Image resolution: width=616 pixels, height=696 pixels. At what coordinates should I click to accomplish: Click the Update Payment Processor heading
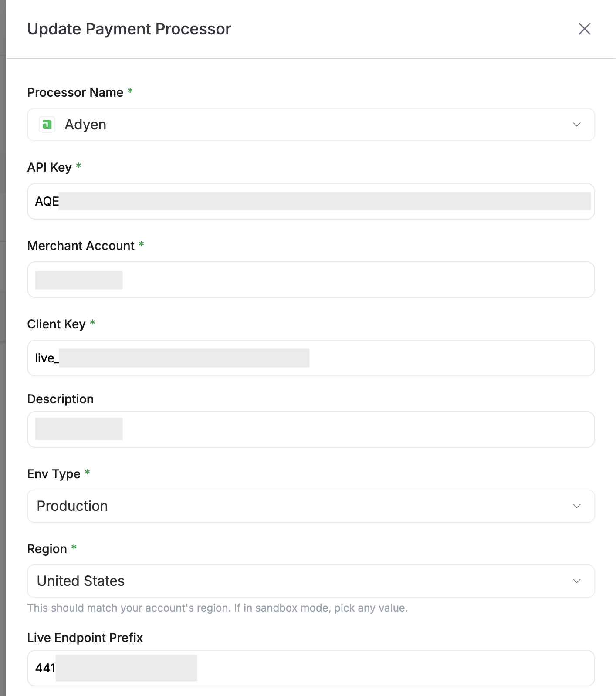pyautogui.click(x=129, y=29)
